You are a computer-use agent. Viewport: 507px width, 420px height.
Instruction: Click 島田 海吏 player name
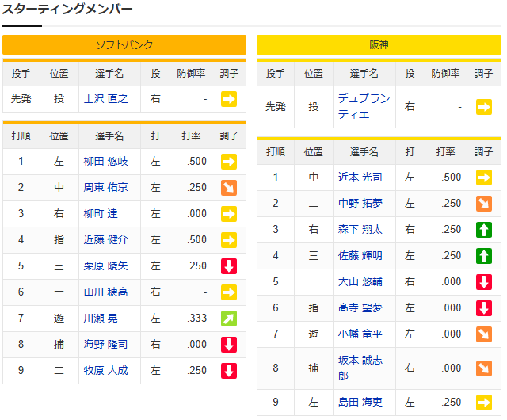coord(360,403)
